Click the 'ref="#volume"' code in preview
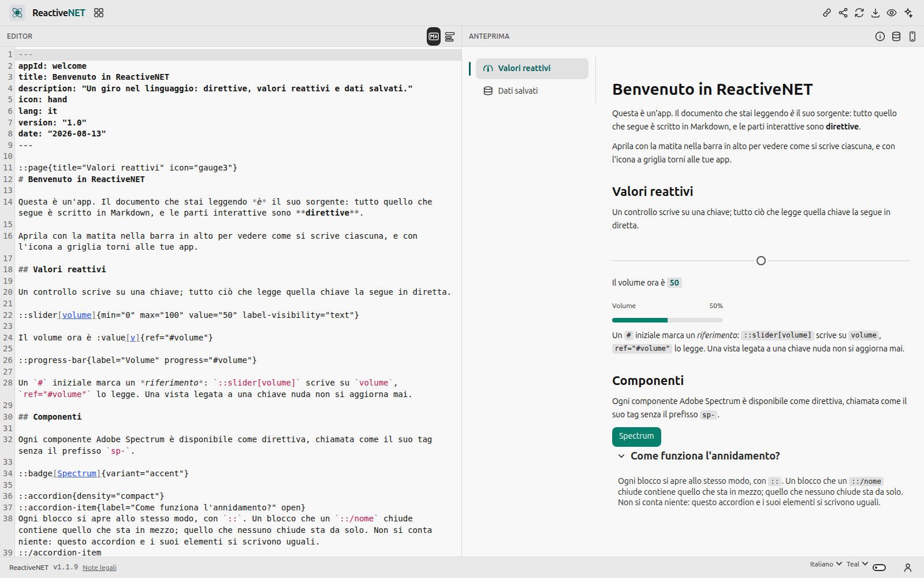This screenshot has height=578, width=924. click(x=642, y=349)
